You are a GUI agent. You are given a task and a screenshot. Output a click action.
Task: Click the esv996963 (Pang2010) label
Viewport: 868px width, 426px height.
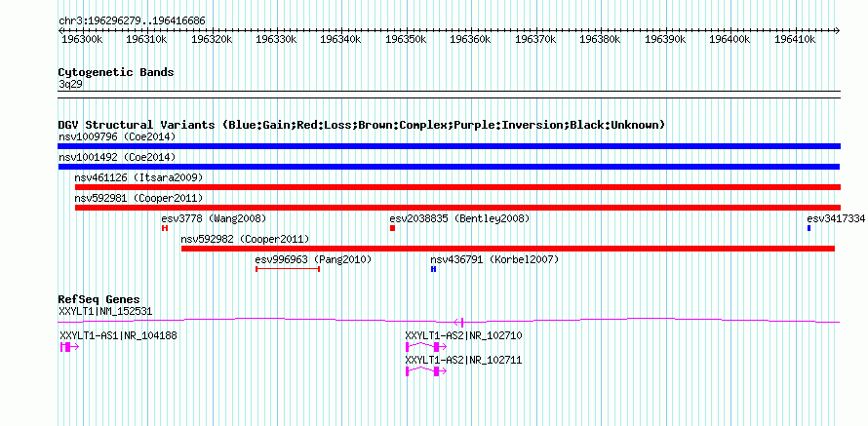click(x=313, y=259)
